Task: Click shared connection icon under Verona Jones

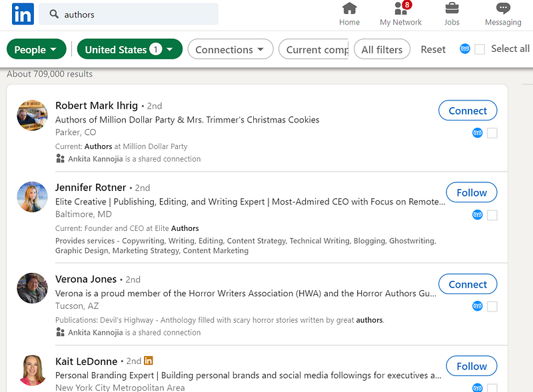Action: (60, 332)
